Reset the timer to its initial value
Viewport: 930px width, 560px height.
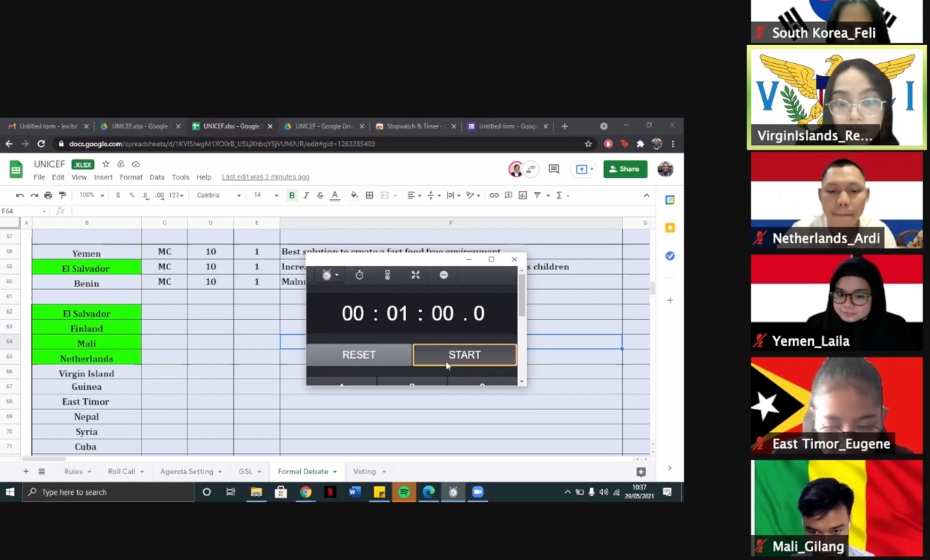pyautogui.click(x=359, y=355)
